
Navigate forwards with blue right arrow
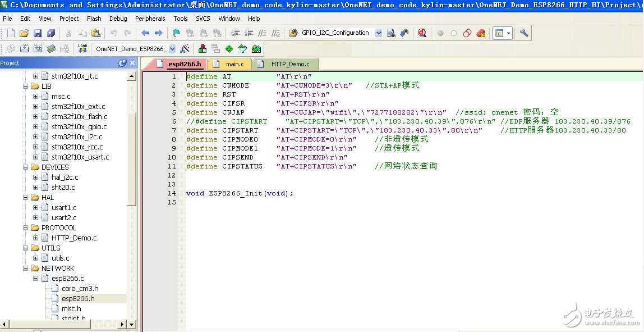(x=159, y=33)
